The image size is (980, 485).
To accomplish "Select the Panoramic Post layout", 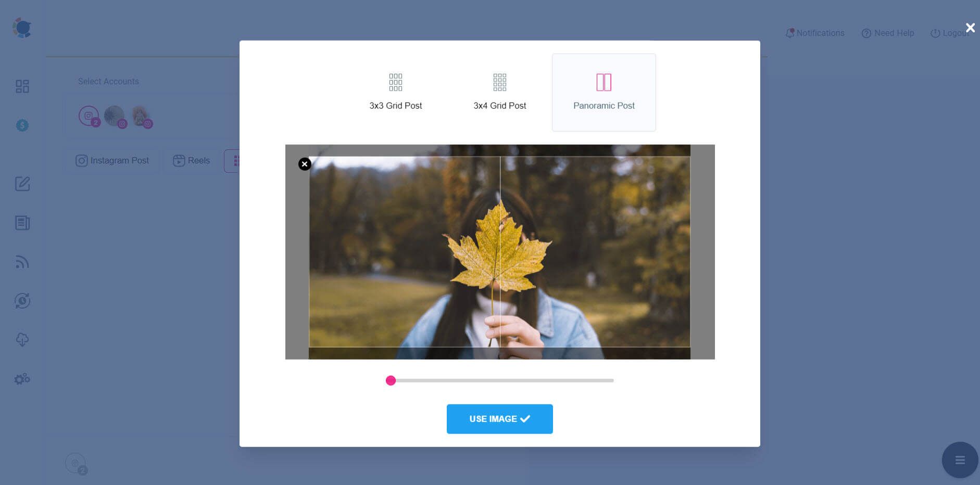I will click(604, 92).
